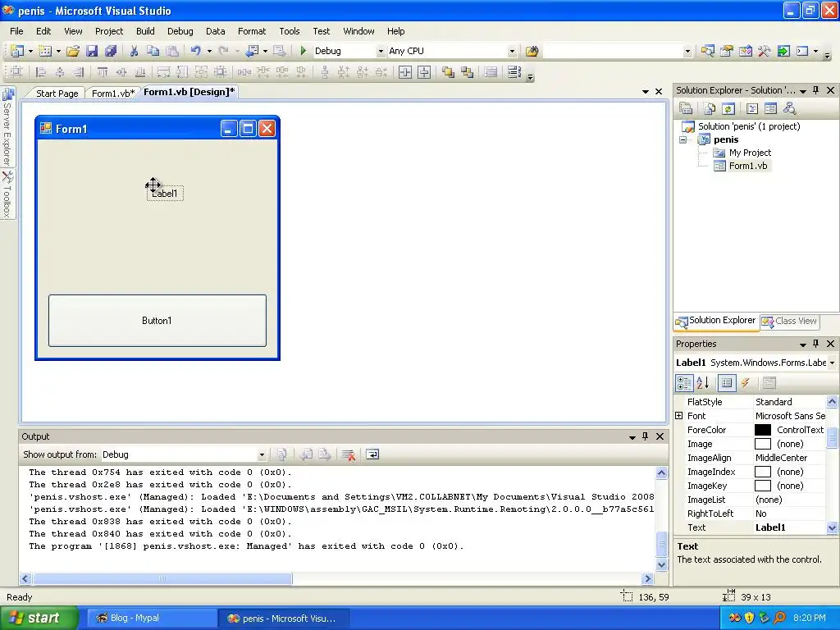Screen dimensions: 840x630
Task: Open the Debug menu
Action: click(x=180, y=31)
